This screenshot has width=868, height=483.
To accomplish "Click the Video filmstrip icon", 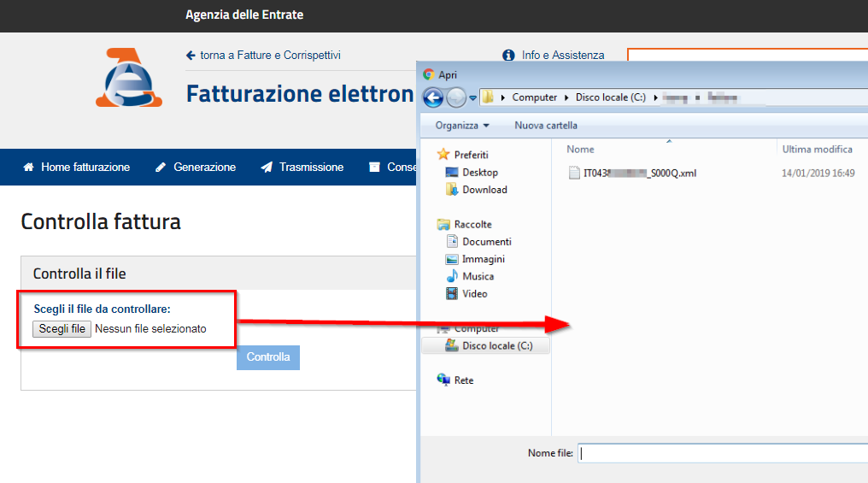I will pos(452,293).
